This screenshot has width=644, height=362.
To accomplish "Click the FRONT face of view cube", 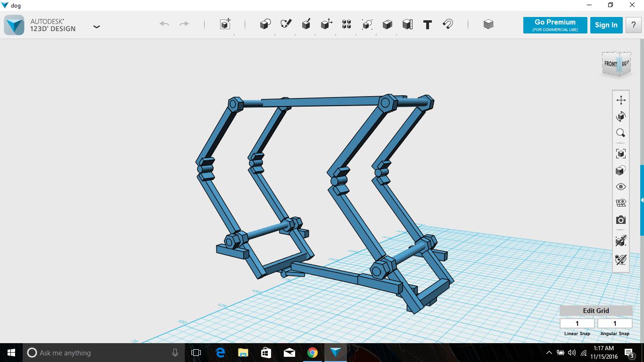I will (611, 64).
